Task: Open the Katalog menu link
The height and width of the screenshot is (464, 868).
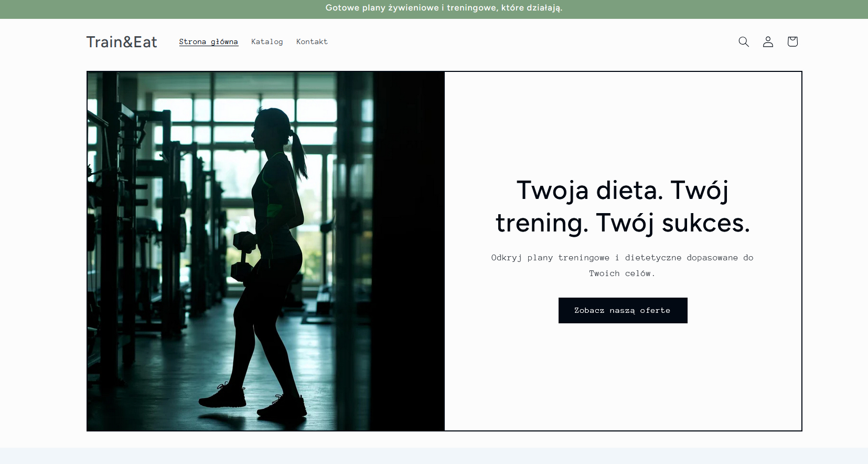Action: pyautogui.click(x=267, y=41)
